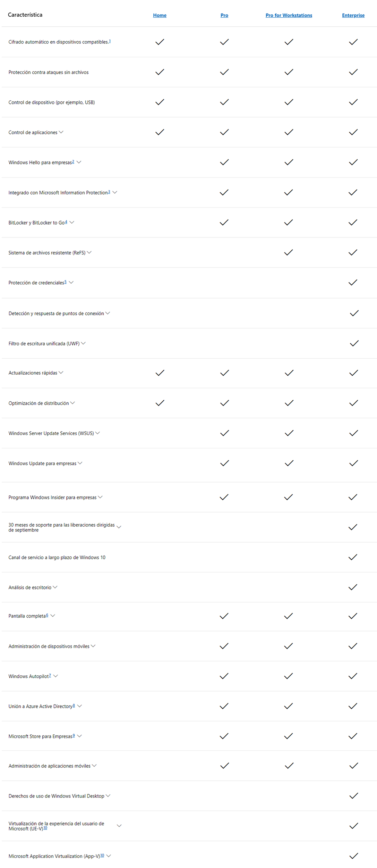Expand Derechos de uso de Windows Virtual Desktop
377x868 pixels.
point(108,795)
